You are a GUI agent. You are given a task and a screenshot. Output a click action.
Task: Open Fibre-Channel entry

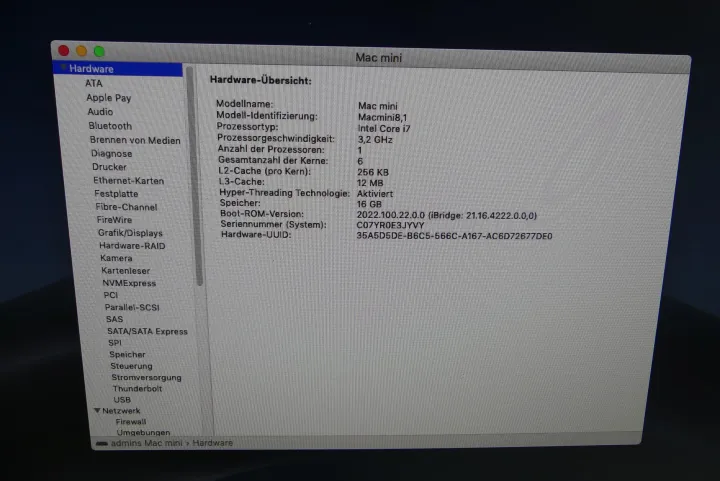coord(126,207)
